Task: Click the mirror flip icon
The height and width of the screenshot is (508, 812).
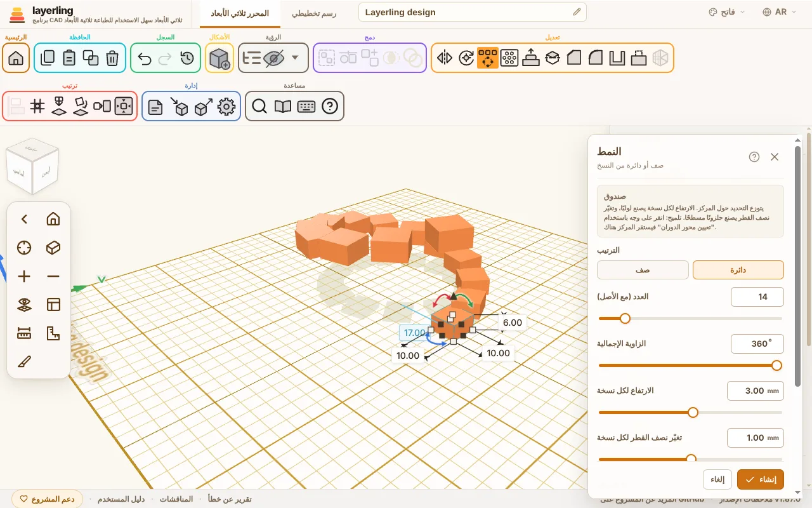Action: click(445, 58)
